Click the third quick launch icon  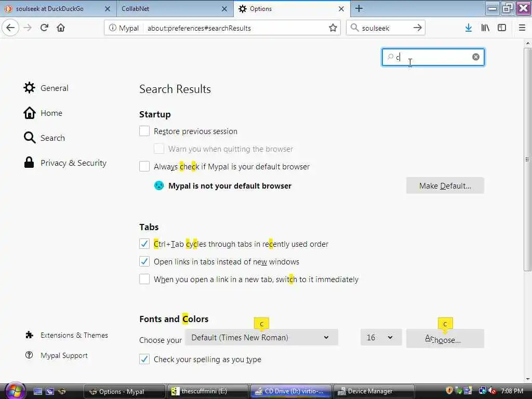point(62,391)
